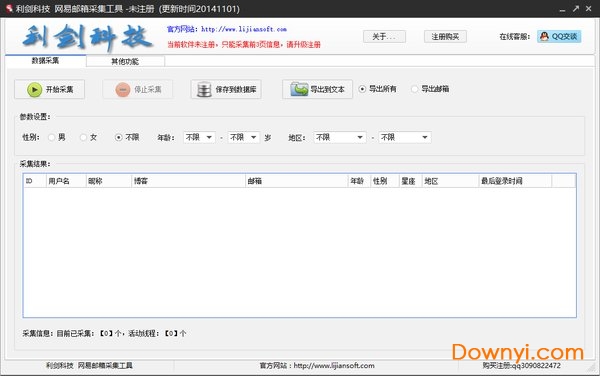The width and height of the screenshot is (600, 376).
Task: Click status bar official website text
Action: click(317, 366)
